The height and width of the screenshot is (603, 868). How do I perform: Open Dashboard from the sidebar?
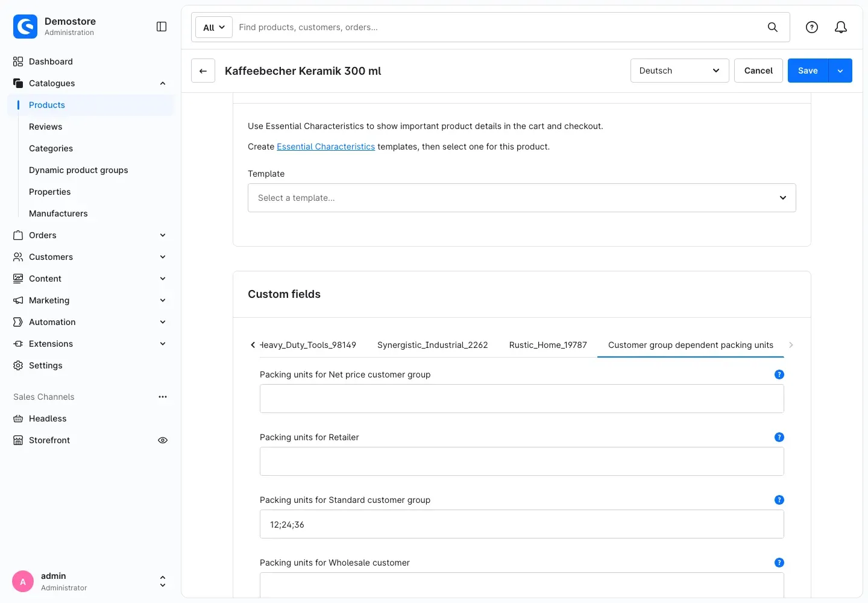tap(51, 62)
